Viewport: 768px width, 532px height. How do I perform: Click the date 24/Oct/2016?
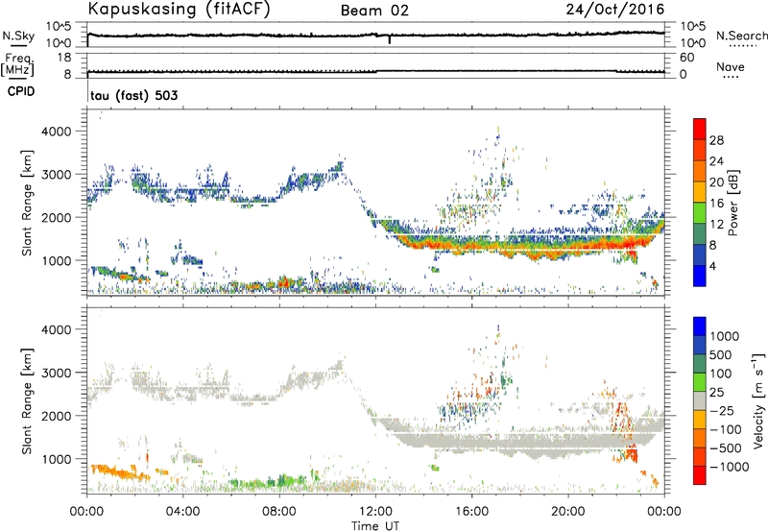point(615,10)
